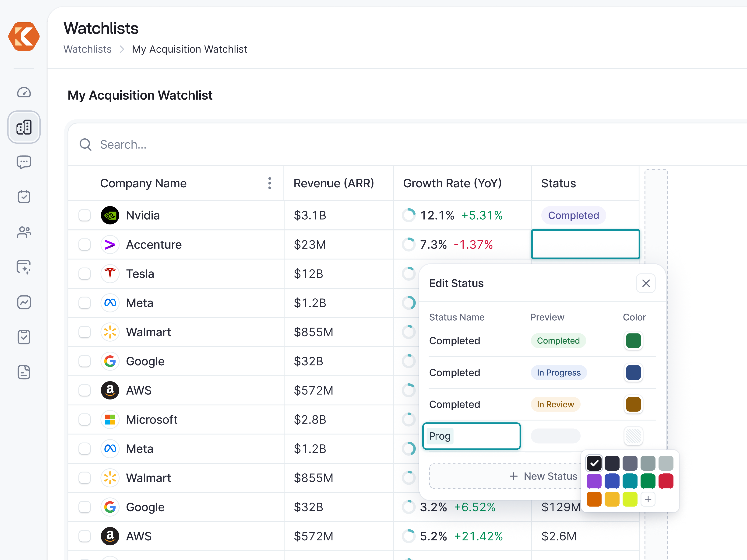The image size is (747, 560).
Task: Tick the Nvidia row checkbox
Action: click(x=85, y=215)
